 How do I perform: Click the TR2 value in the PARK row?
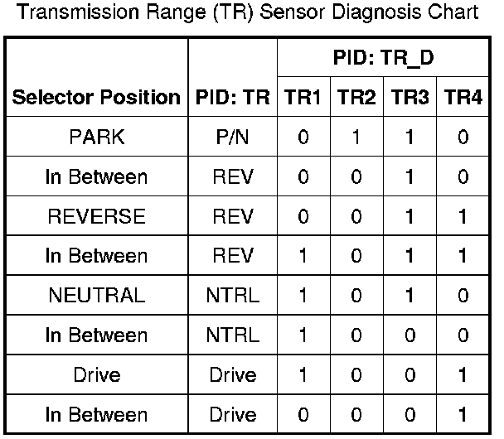coord(357,137)
